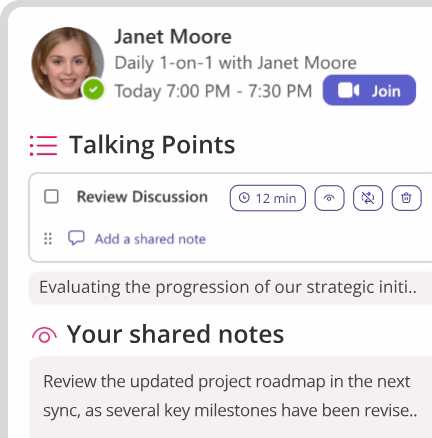Delete the Review Discussion talking point
Screen dimensions: 432x438
tap(406, 198)
